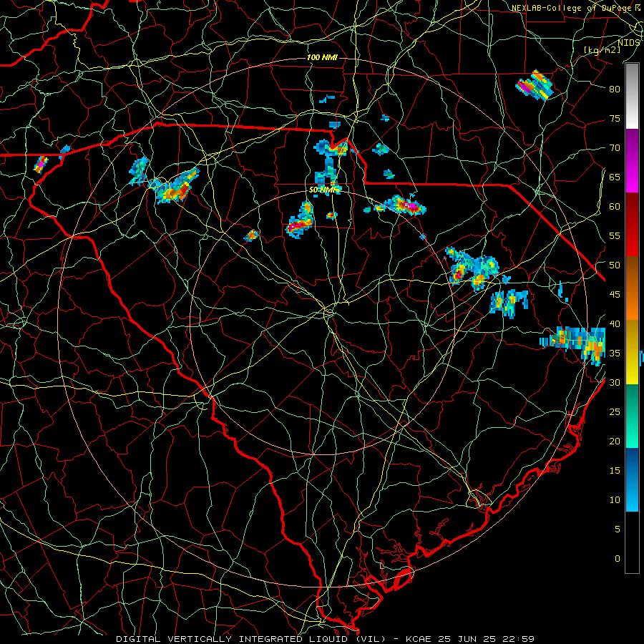Click the NIDS text label
Viewport: 644px width, 644px height.
coord(629,43)
